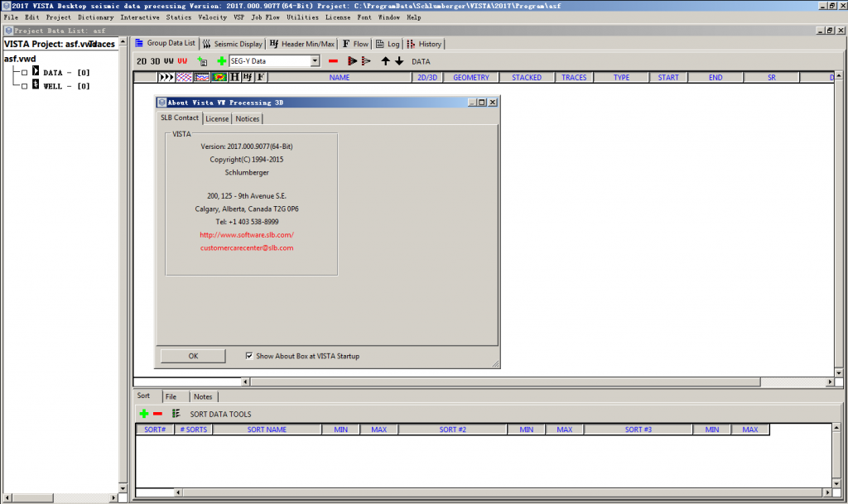Open the SEG-Y Data dropdown
This screenshot has height=504, width=848.
click(315, 61)
